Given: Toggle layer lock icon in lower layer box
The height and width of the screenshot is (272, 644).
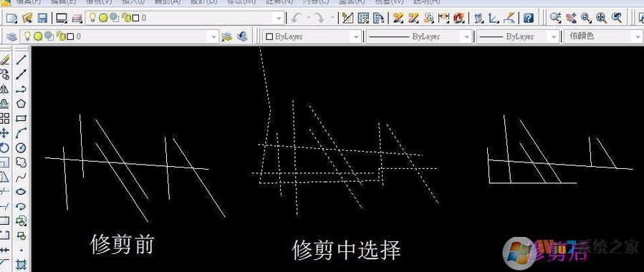Looking at the screenshot, I should tap(61, 37).
